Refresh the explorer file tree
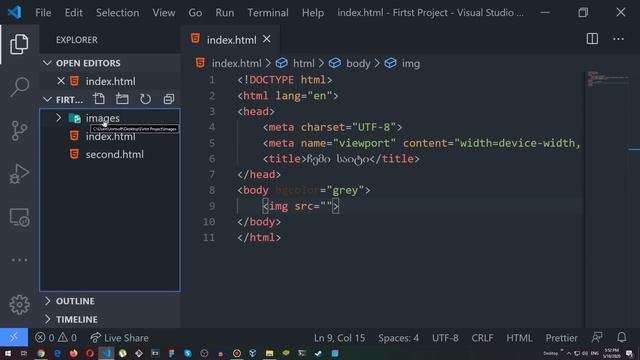640x360 pixels. 145,99
